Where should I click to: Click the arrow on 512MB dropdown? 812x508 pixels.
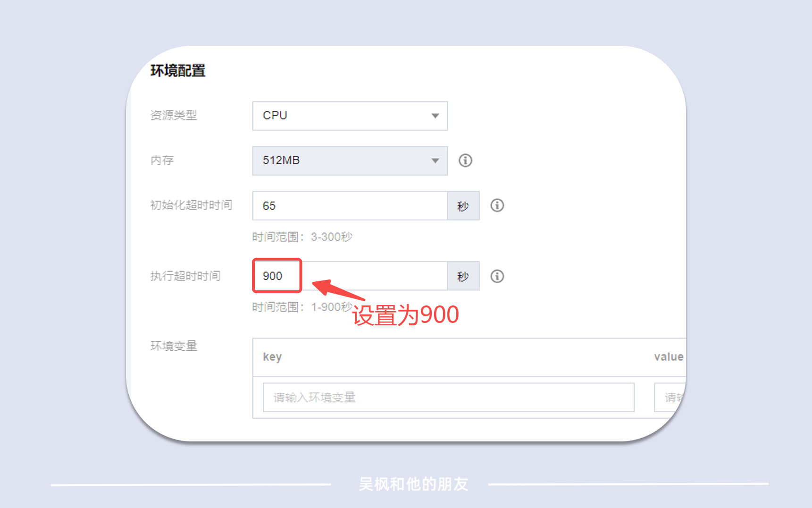tap(435, 161)
